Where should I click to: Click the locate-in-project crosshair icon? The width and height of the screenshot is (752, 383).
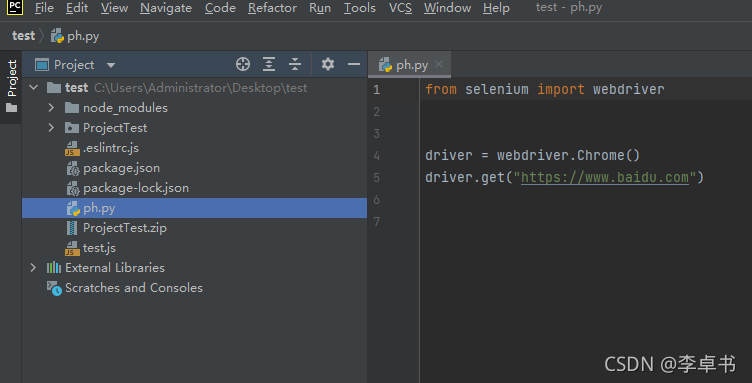[243, 64]
